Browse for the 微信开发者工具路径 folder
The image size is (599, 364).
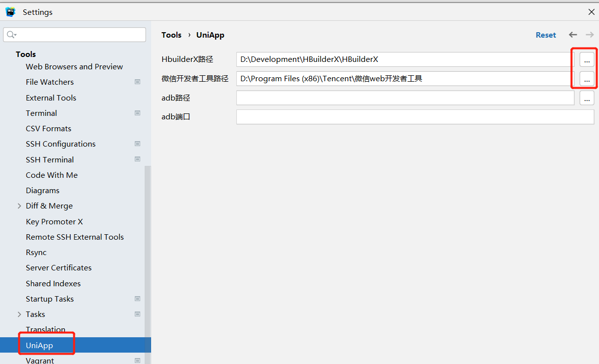click(x=587, y=78)
